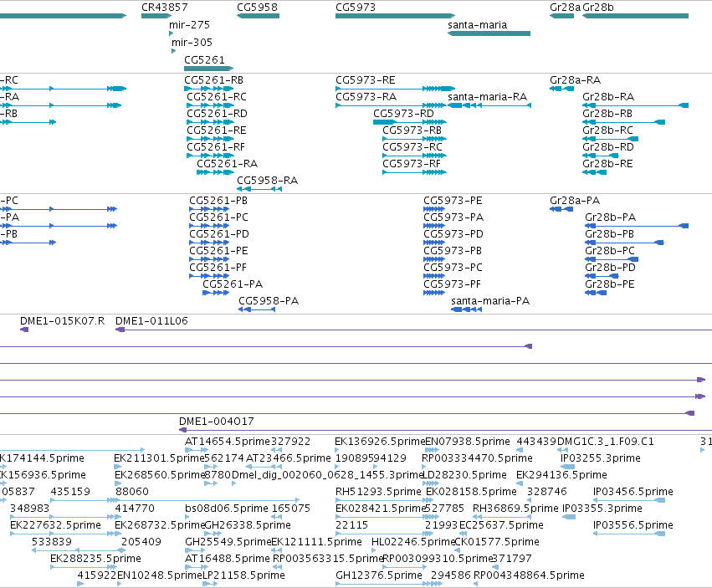Open the EN07938.5prime EST label

tap(468, 442)
